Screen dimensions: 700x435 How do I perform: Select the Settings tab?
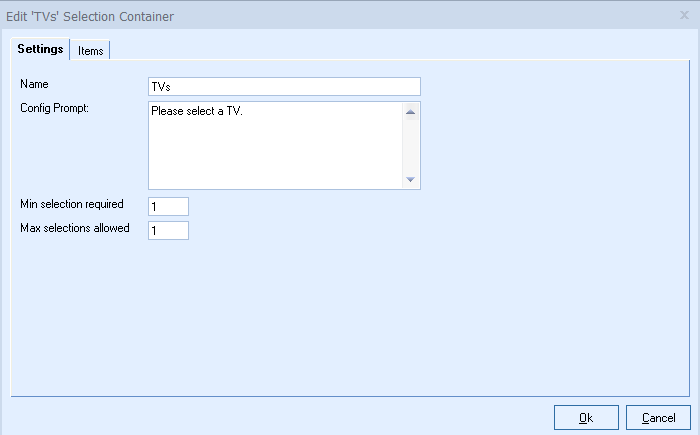pyautogui.click(x=41, y=49)
